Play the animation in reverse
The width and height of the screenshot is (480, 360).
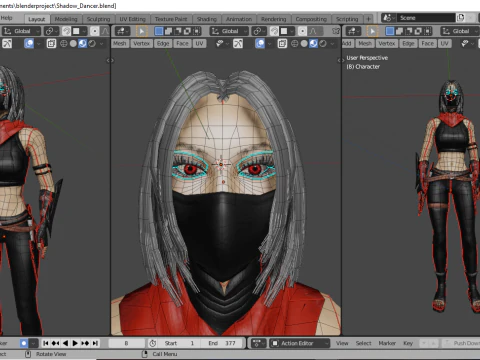(65, 343)
